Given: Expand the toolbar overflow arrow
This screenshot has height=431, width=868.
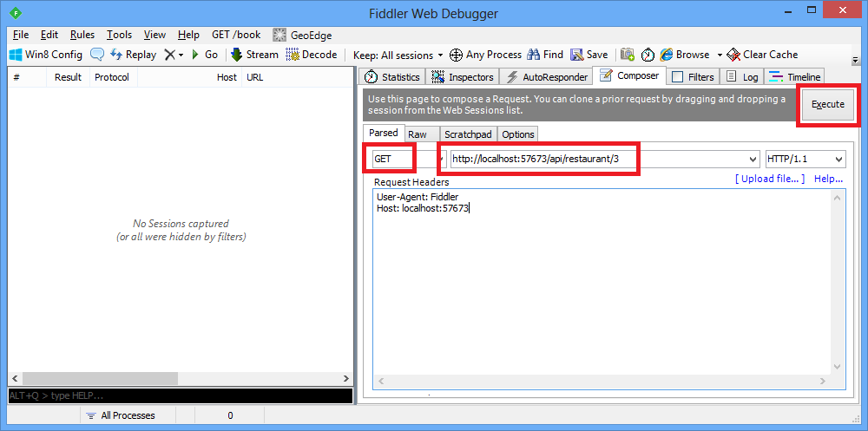Looking at the screenshot, I should point(855,60).
